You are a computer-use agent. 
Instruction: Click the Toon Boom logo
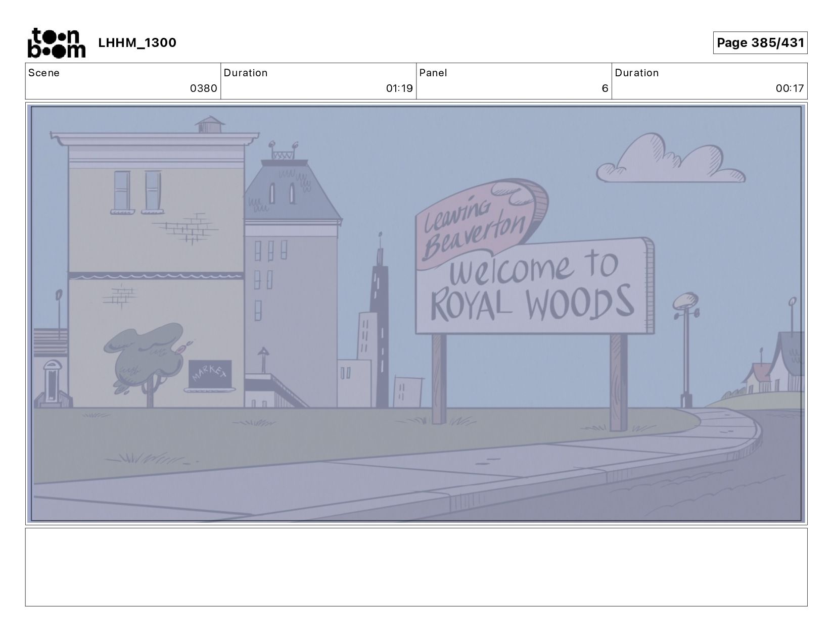(56, 43)
